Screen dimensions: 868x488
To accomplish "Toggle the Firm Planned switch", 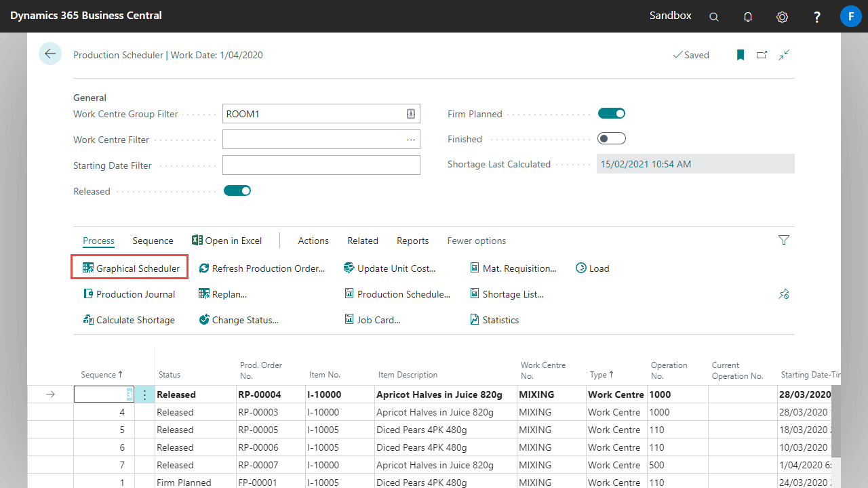I will click(x=612, y=113).
